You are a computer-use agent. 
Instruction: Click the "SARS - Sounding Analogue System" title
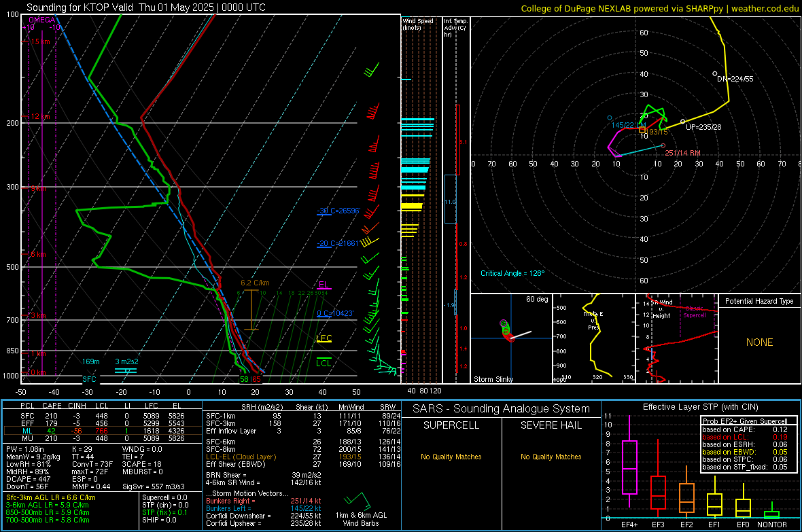point(501,409)
